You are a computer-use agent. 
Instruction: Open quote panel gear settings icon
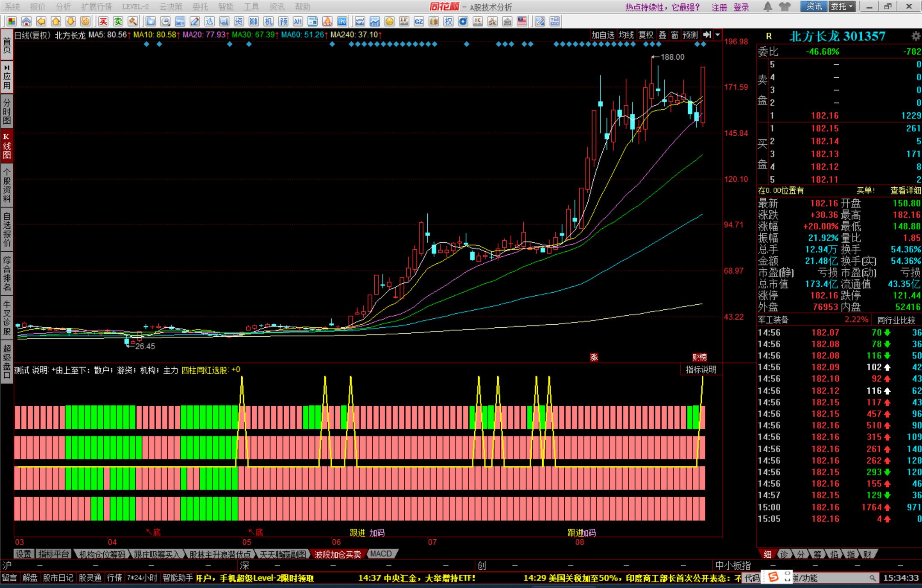point(916,36)
